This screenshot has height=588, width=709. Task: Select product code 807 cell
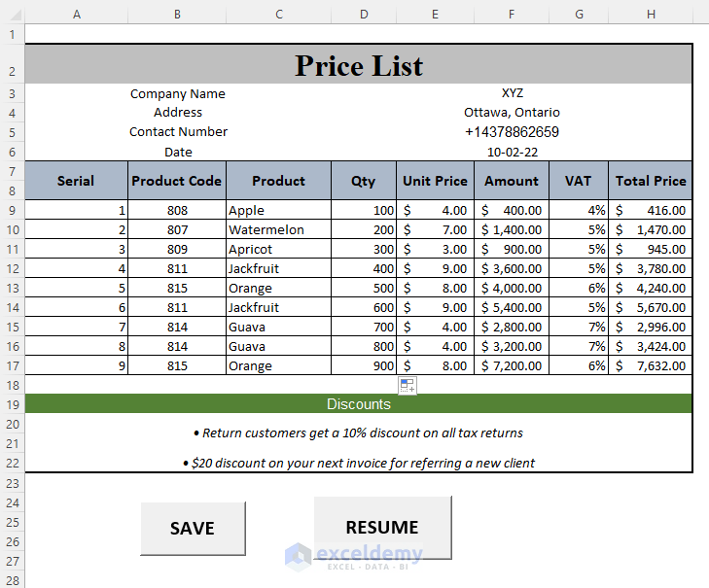[x=177, y=229]
